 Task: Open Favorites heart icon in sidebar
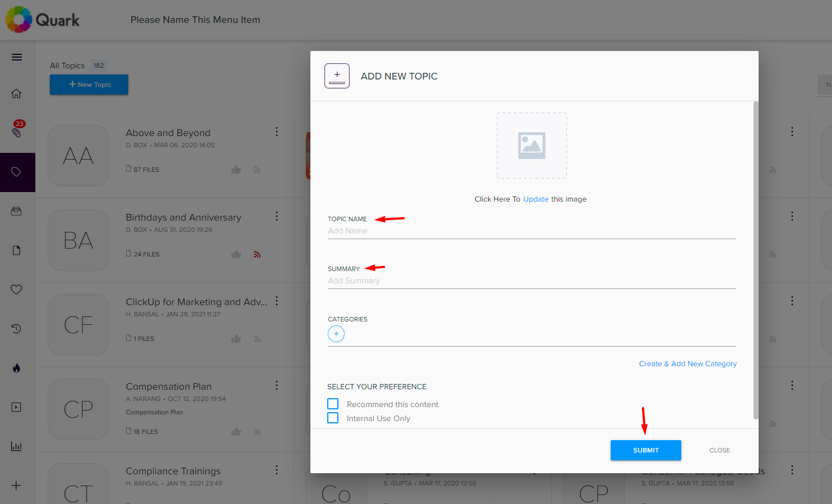(x=16, y=290)
